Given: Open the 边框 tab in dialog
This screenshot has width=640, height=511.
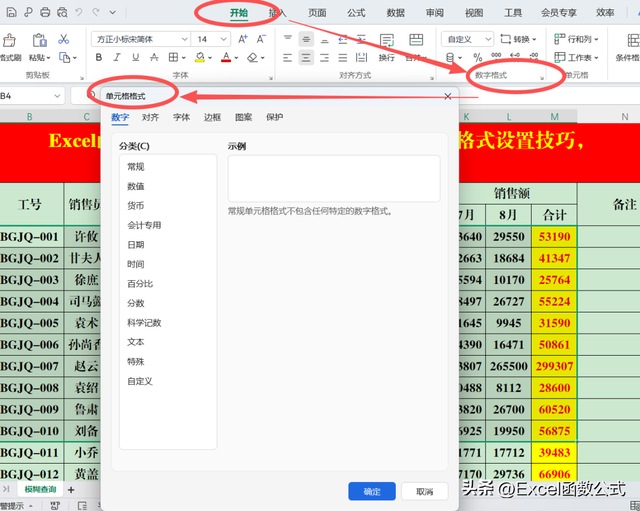Looking at the screenshot, I should pyautogui.click(x=212, y=117).
